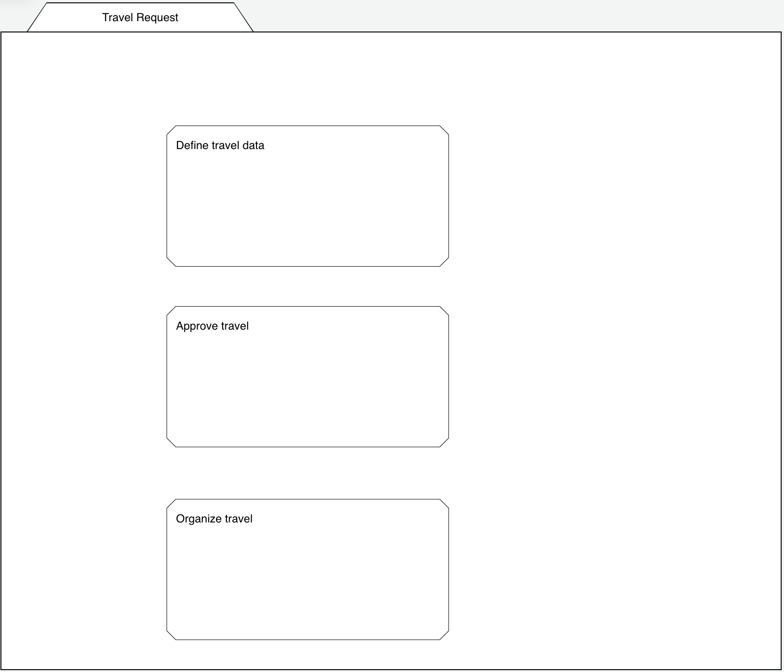Click the Travel Request frame label
Viewport: 784px width, 672px height.
click(139, 17)
